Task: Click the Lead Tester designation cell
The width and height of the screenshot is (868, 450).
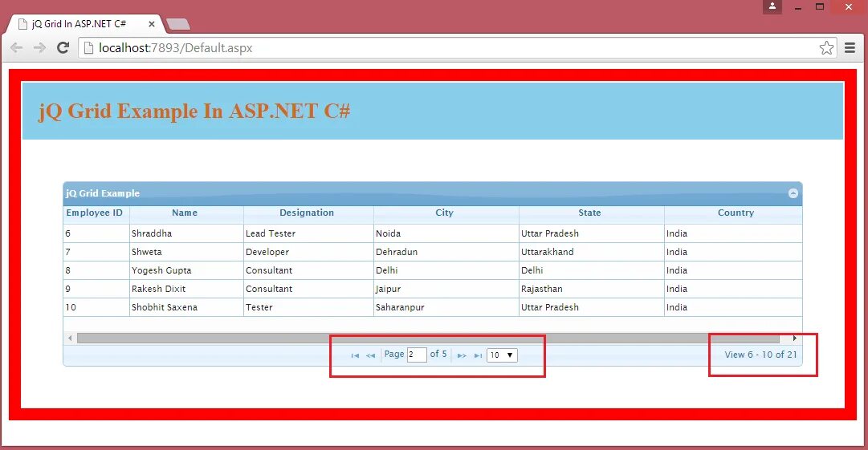Action: [308, 233]
